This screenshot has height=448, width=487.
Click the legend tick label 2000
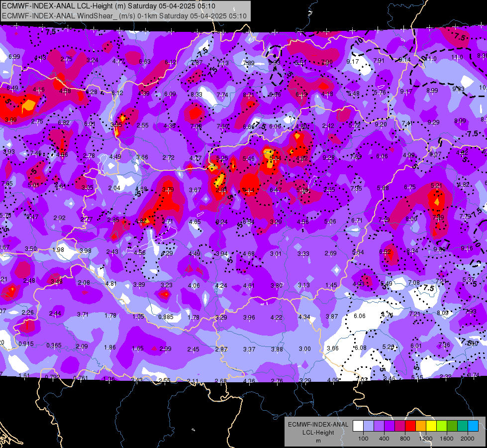(x=467, y=439)
